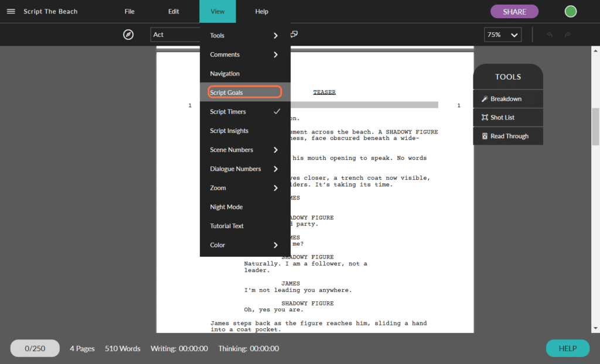Click the compass navigation icon

click(128, 35)
